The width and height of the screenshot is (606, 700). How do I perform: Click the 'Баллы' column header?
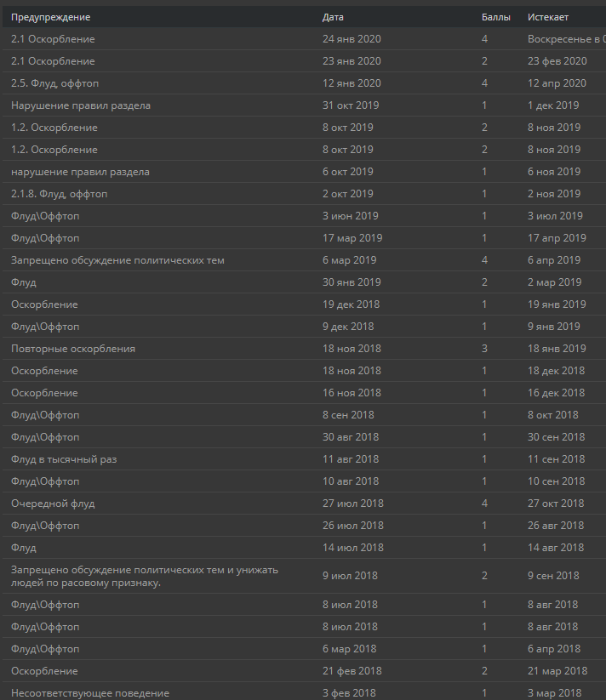[495, 17]
